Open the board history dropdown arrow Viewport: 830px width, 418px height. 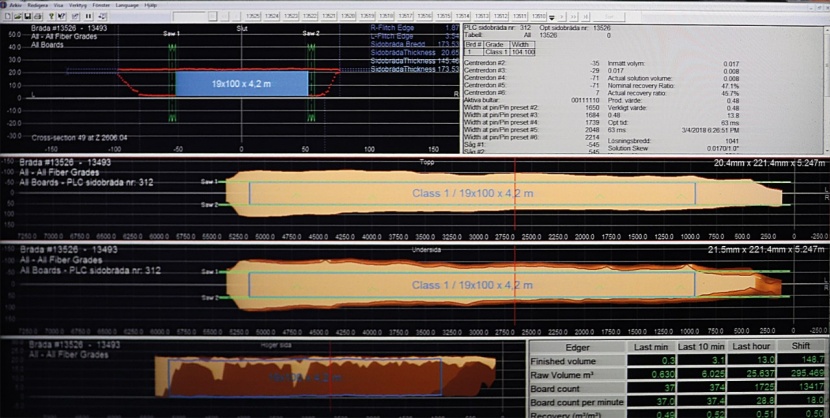551,16
